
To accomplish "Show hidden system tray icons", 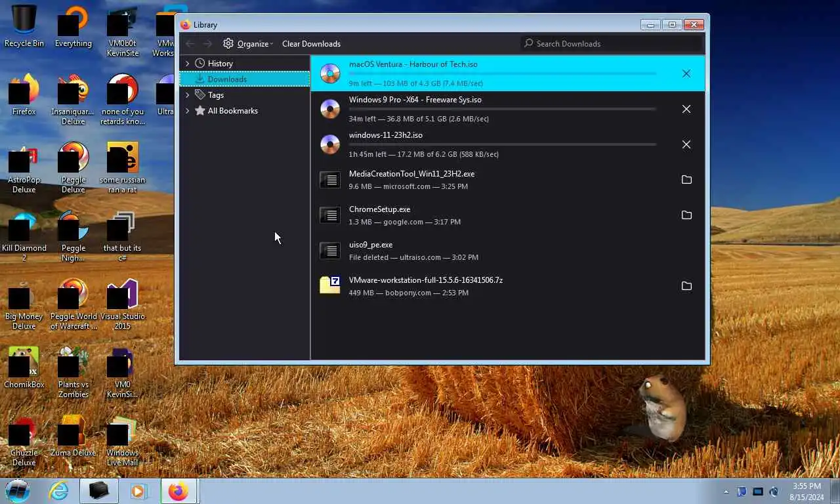I will click(726, 492).
